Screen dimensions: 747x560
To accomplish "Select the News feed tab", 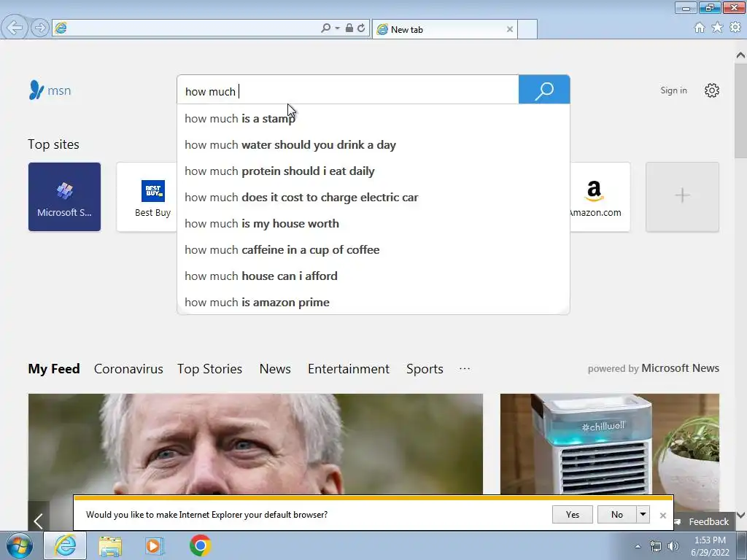I will [x=275, y=368].
